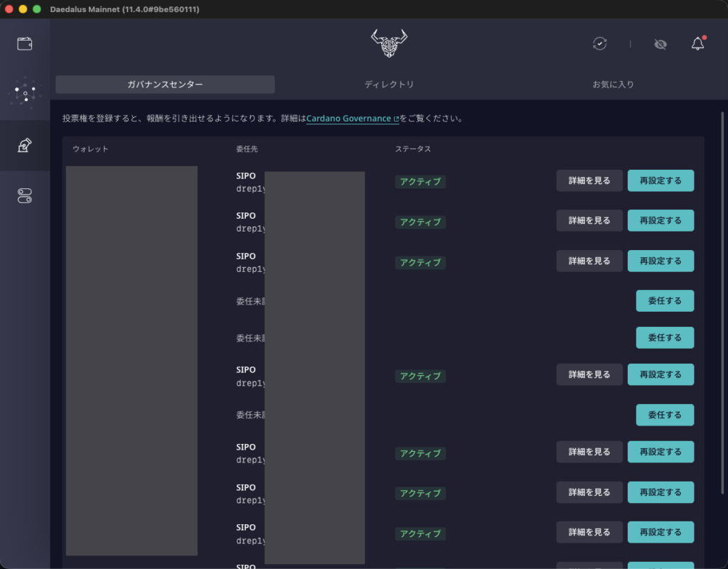Check the blockchain sync status icon
The height and width of the screenshot is (569, 728).
600,43
